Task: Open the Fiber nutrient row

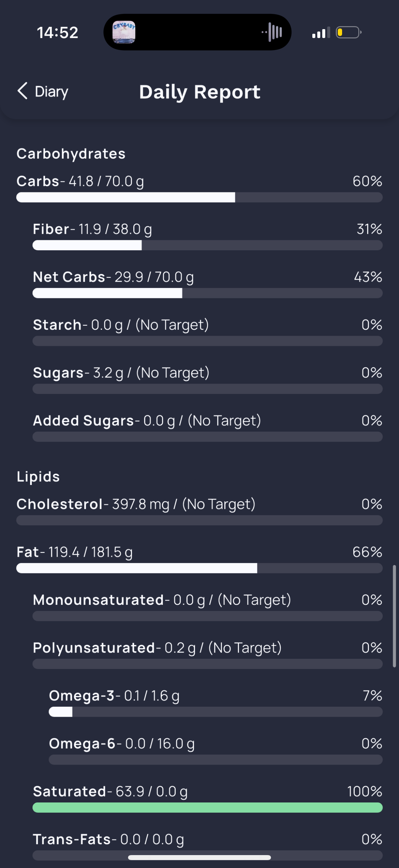Action: 207,236
